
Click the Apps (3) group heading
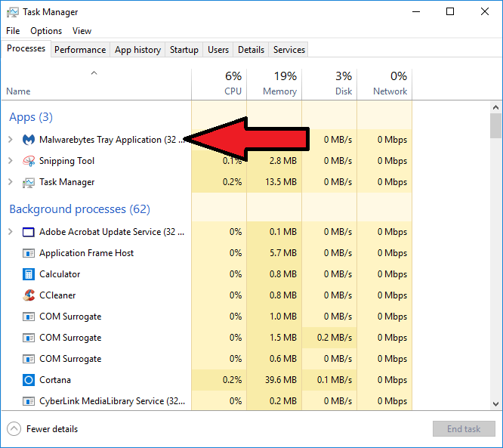(31, 117)
